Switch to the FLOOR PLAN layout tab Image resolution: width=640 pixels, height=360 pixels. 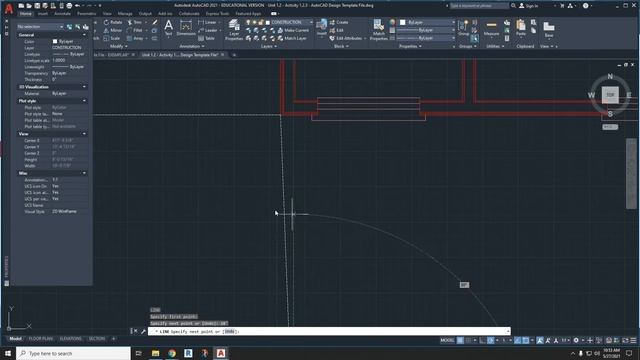(x=41, y=339)
